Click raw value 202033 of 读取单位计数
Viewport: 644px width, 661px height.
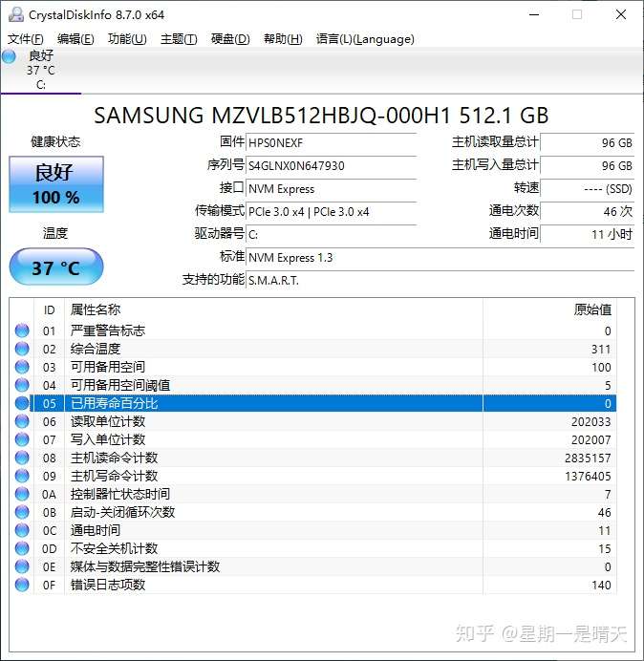coord(590,421)
